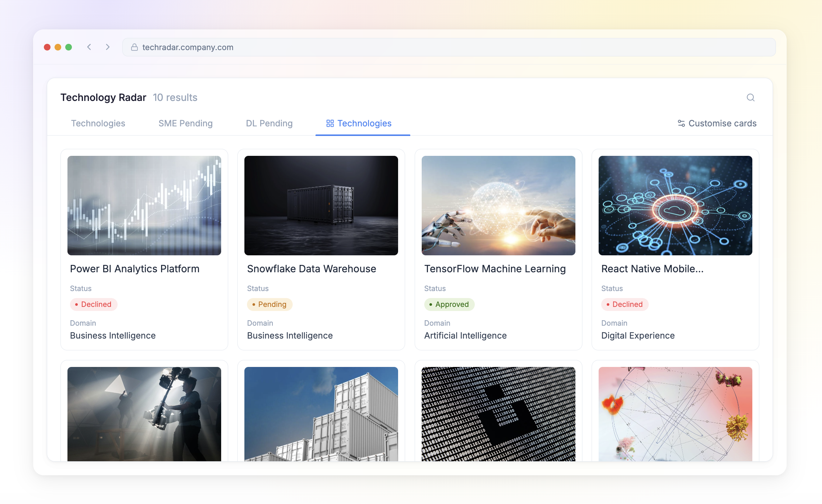Click the stacked white containers thumbnail
This screenshot has width=822, height=504.
[321, 414]
